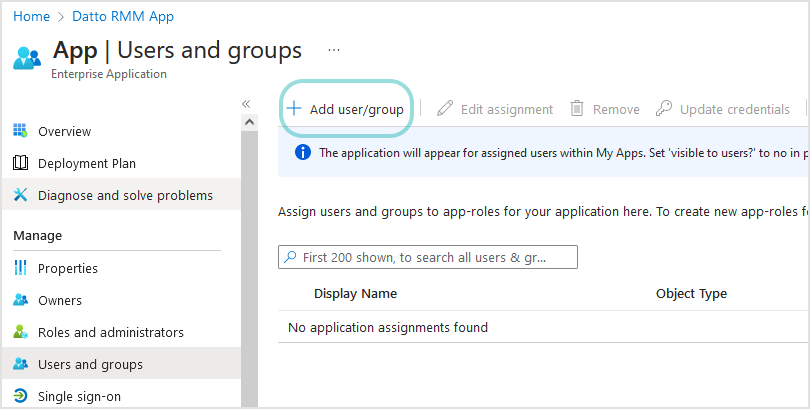
Task: Open Deployment Plan in sidebar
Action: pos(87,164)
